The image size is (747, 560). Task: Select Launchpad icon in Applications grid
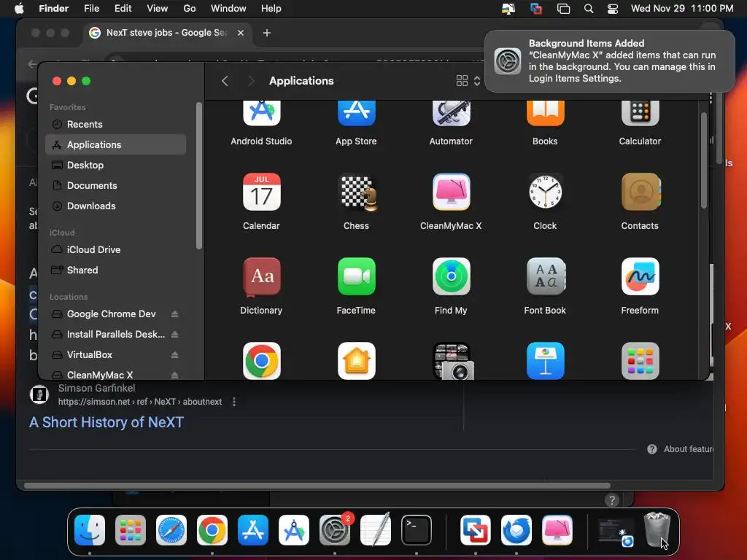pyautogui.click(x=640, y=360)
